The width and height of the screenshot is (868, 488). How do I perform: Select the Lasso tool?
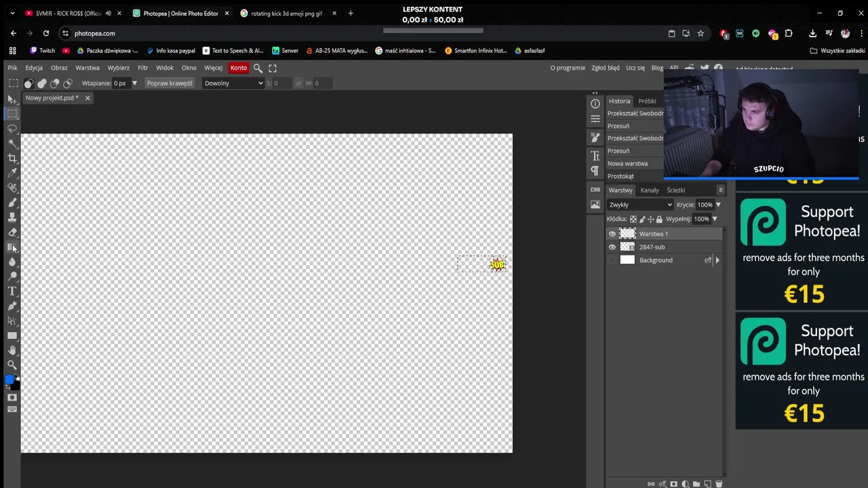[x=12, y=129]
